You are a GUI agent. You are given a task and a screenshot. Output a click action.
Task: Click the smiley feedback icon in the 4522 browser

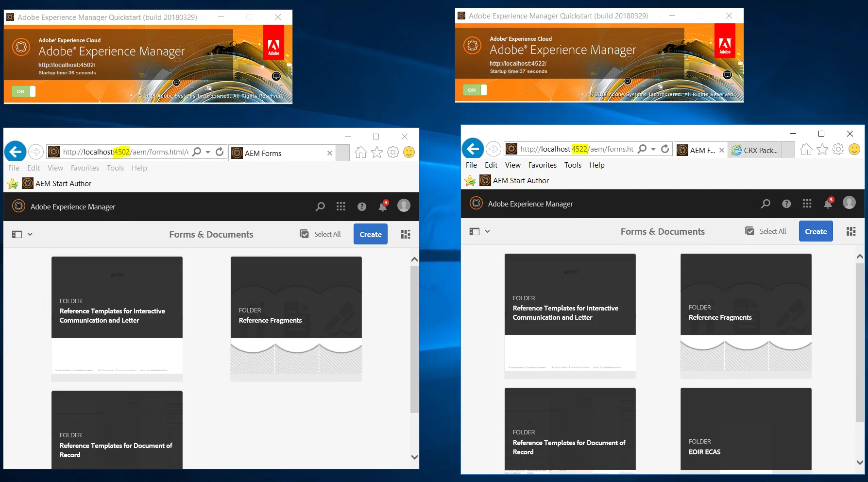[x=854, y=149]
